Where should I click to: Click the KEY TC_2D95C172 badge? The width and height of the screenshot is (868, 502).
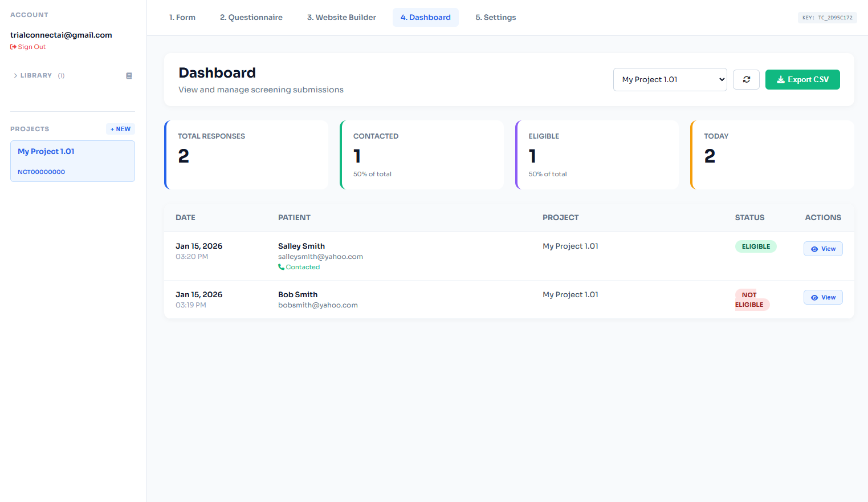pyautogui.click(x=827, y=18)
